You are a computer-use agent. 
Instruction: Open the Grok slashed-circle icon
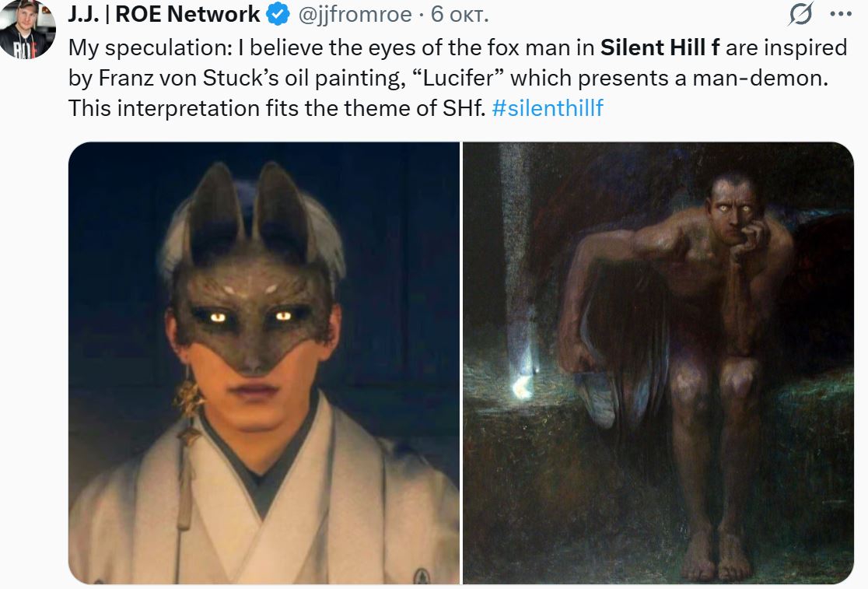[801, 14]
